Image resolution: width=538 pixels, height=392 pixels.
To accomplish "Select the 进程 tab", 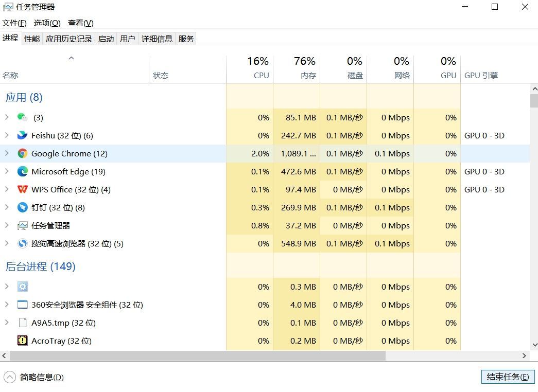I will [x=10, y=38].
